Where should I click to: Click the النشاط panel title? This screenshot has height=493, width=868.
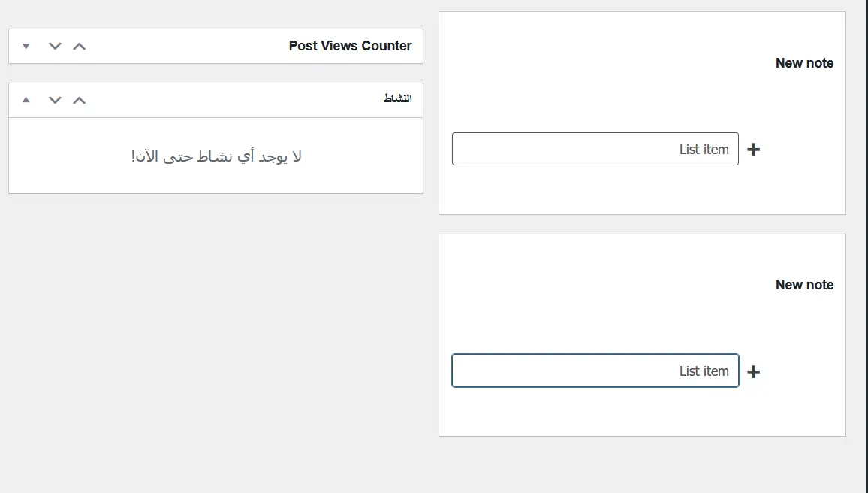pos(397,99)
